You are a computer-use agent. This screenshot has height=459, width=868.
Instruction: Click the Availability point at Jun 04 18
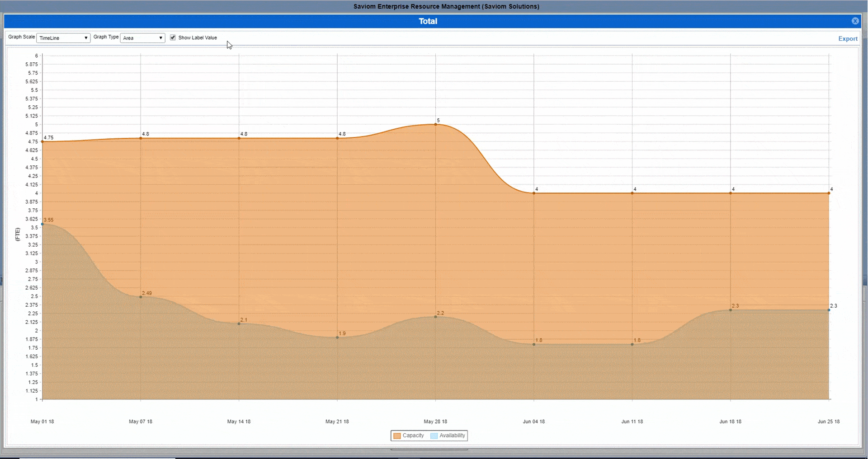(x=534, y=344)
